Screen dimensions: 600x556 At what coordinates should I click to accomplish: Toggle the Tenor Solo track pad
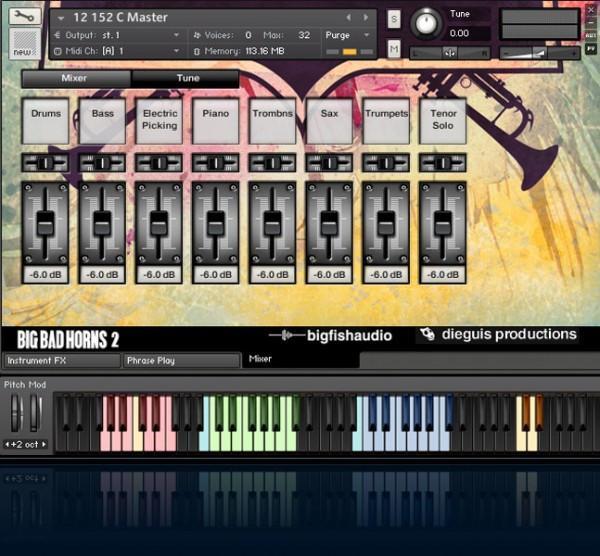coord(443,121)
